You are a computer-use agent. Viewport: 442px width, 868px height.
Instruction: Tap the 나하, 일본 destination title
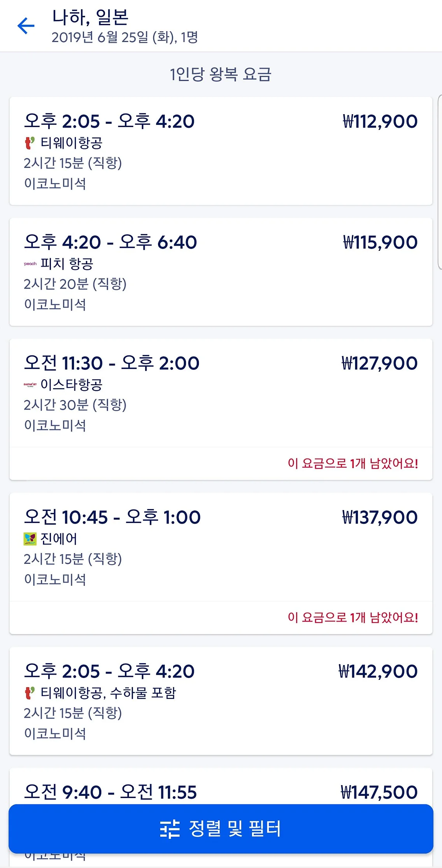tap(90, 17)
